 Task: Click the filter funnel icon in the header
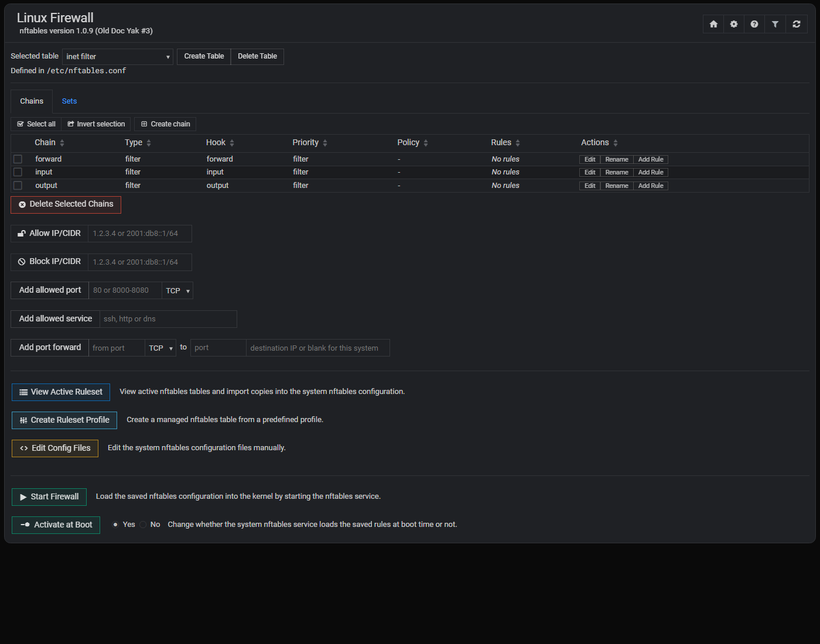[775, 24]
